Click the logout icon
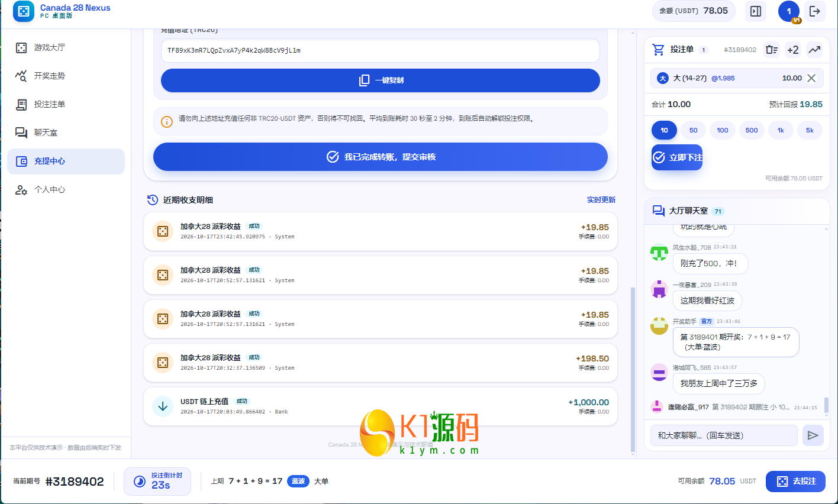This screenshot has height=504, width=838. (x=815, y=11)
